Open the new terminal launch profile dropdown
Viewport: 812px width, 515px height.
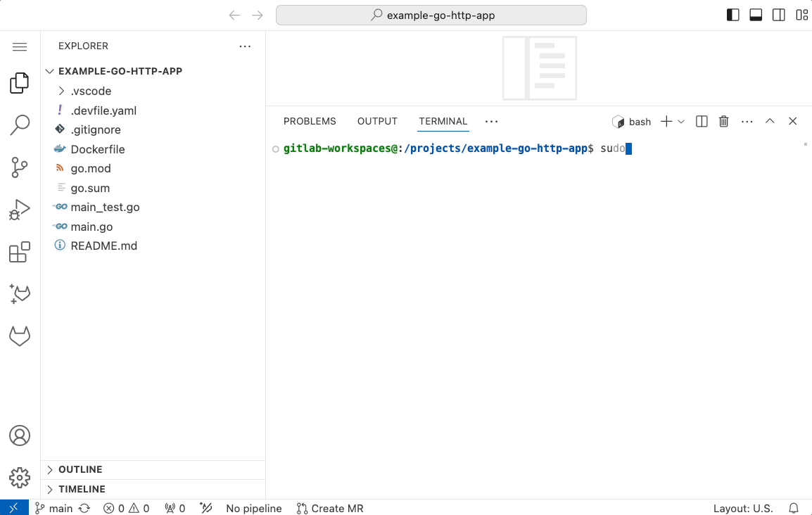[681, 122]
